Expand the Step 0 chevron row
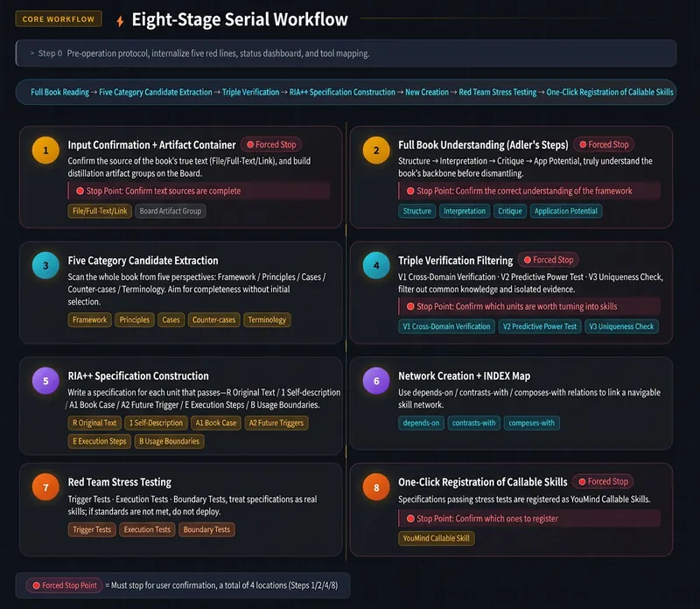Viewport: 700px width, 609px height. click(346, 53)
